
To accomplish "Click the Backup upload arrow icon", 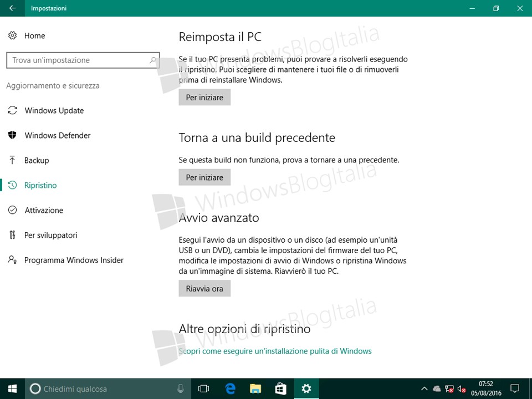I will point(12,160).
